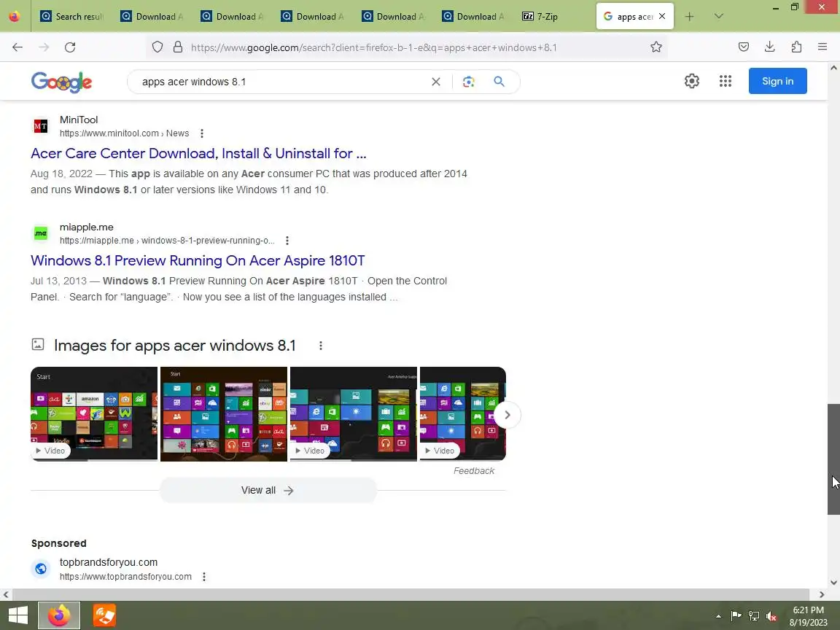The width and height of the screenshot is (840, 630).
Task: Search by image with Google Lens
Action: [469, 82]
